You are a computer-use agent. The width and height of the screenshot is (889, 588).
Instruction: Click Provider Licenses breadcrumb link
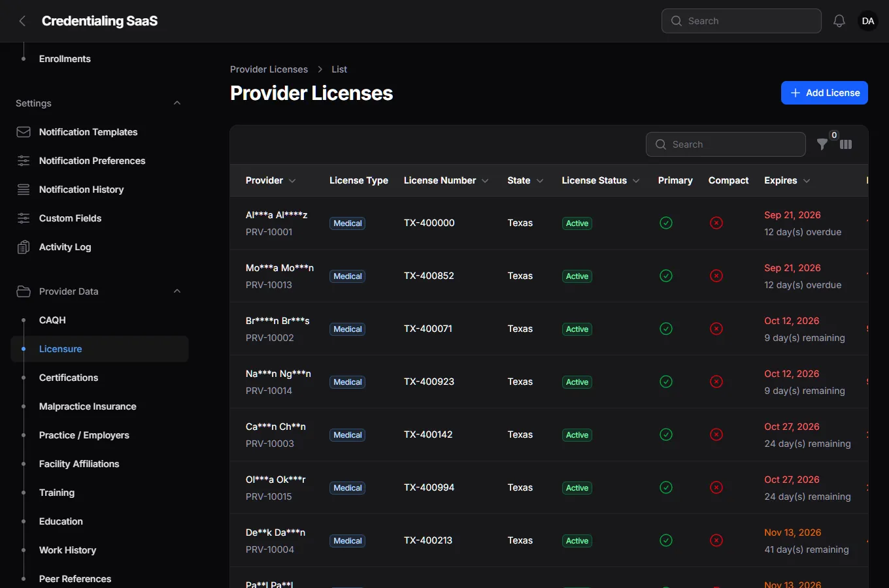[x=269, y=69]
